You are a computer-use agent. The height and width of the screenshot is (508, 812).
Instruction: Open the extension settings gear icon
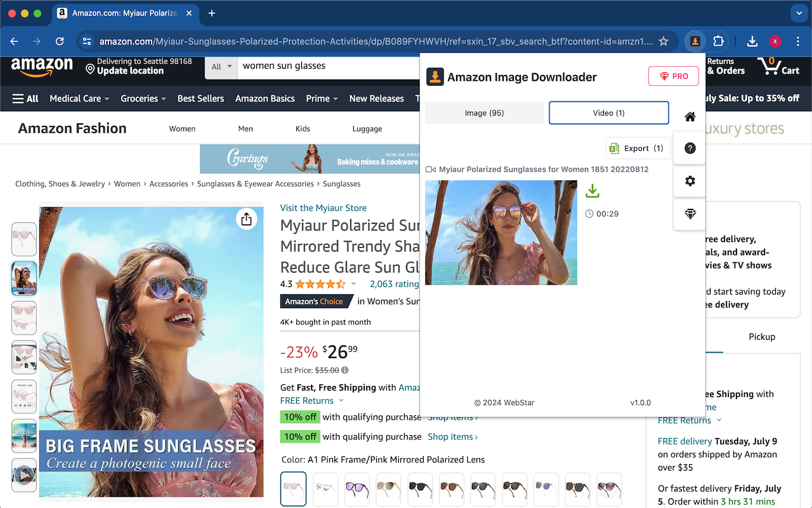pos(690,181)
